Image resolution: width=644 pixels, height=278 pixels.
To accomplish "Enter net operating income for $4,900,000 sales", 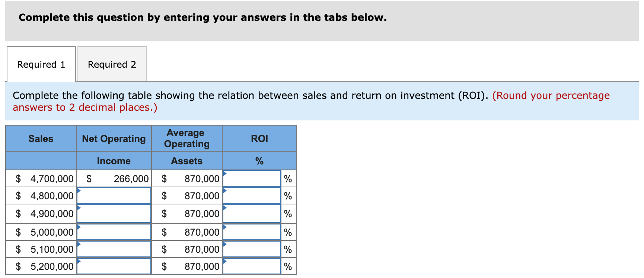I will click(114, 214).
